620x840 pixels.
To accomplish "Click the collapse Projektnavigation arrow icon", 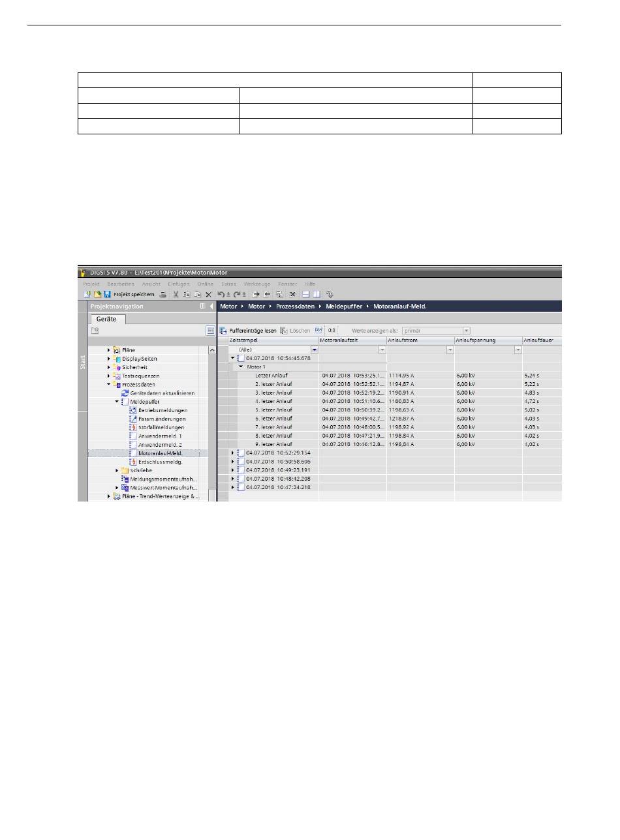I will [211, 306].
